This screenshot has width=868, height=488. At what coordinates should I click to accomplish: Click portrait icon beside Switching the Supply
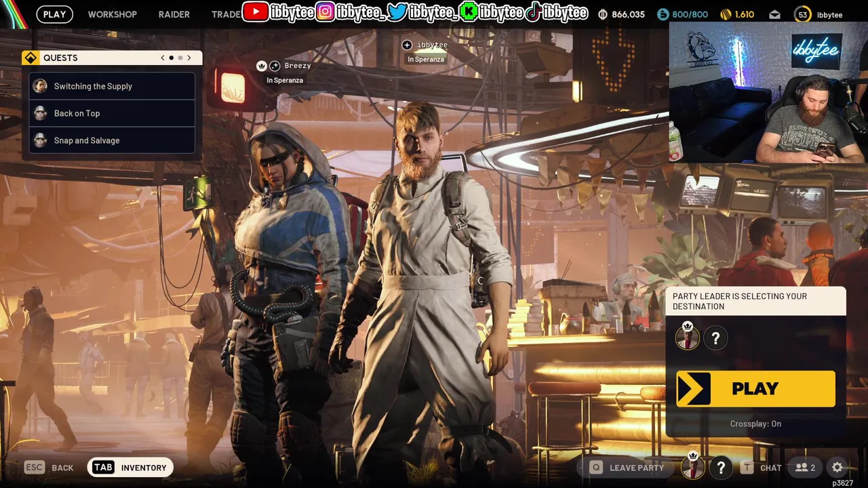(41, 86)
